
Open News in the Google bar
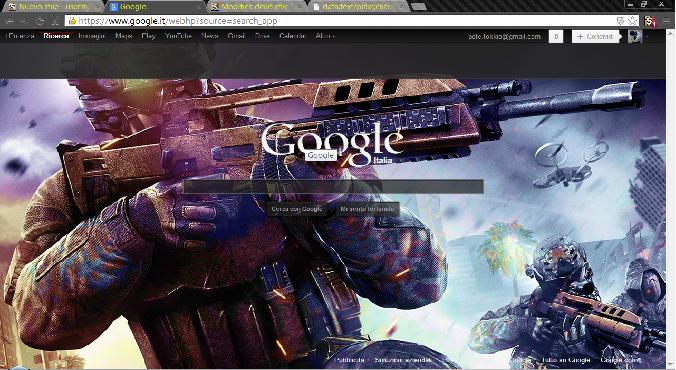[x=210, y=36]
